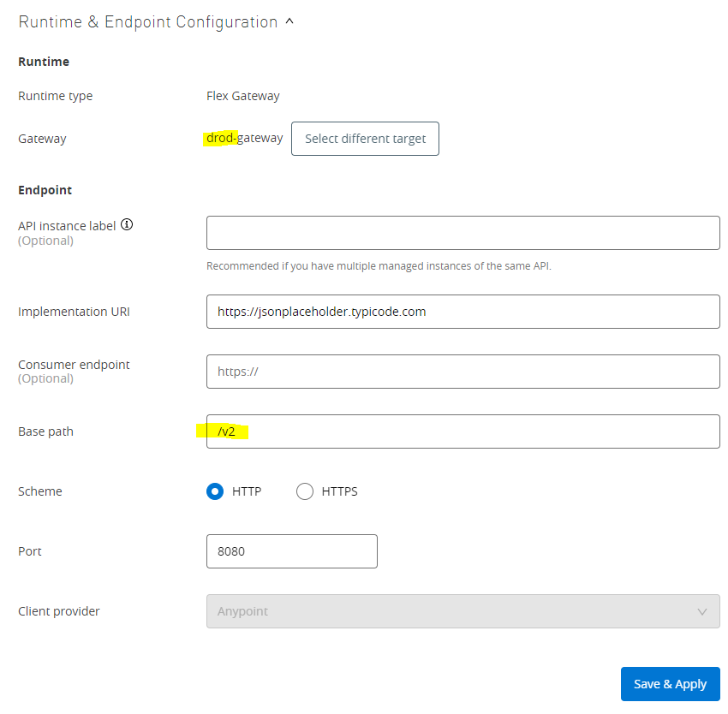
Task: Click the HTTPS scheme label text
Action: pyautogui.click(x=339, y=491)
